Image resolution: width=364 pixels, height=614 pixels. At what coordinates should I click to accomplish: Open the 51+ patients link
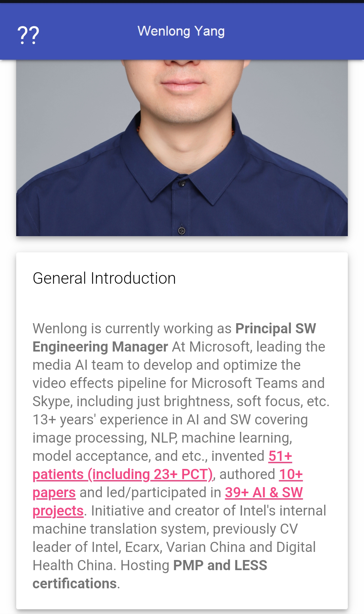tap(280, 456)
